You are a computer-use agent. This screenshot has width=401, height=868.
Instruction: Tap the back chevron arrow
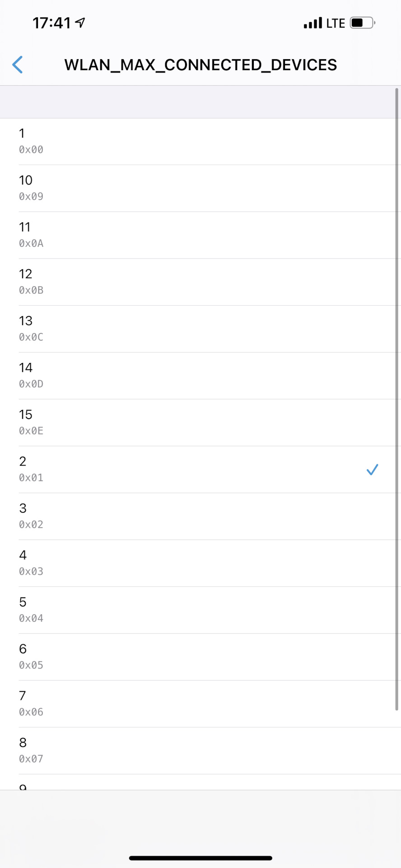click(x=18, y=65)
